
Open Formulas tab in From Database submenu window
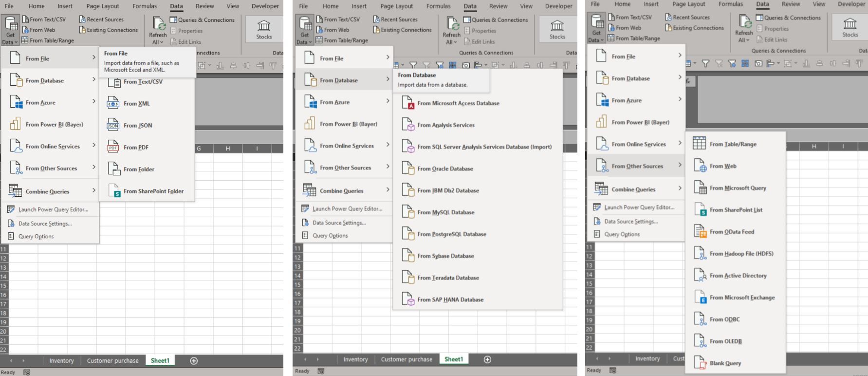(439, 6)
